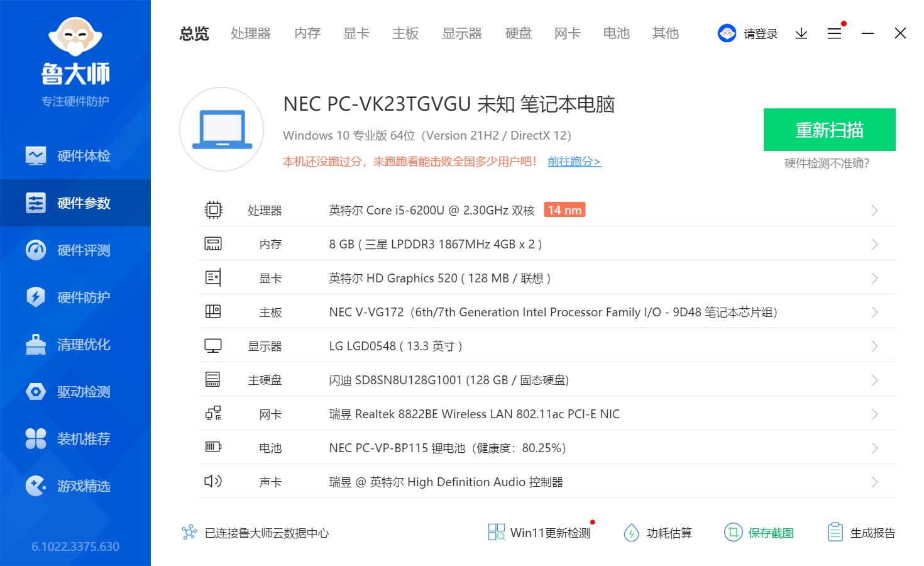Open 硬件防护 protection section
The height and width of the screenshot is (566, 924).
pyautogui.click(x=75, y=297)
